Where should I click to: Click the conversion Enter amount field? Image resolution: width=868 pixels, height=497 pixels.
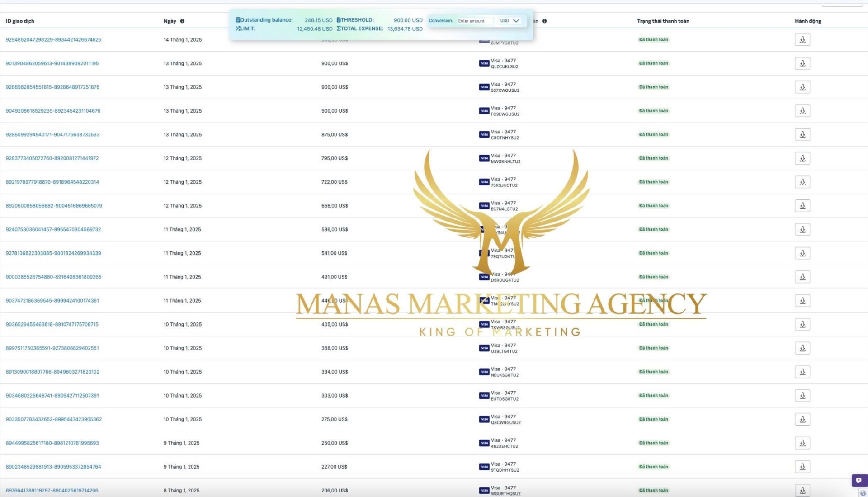[x=474, y=21]
